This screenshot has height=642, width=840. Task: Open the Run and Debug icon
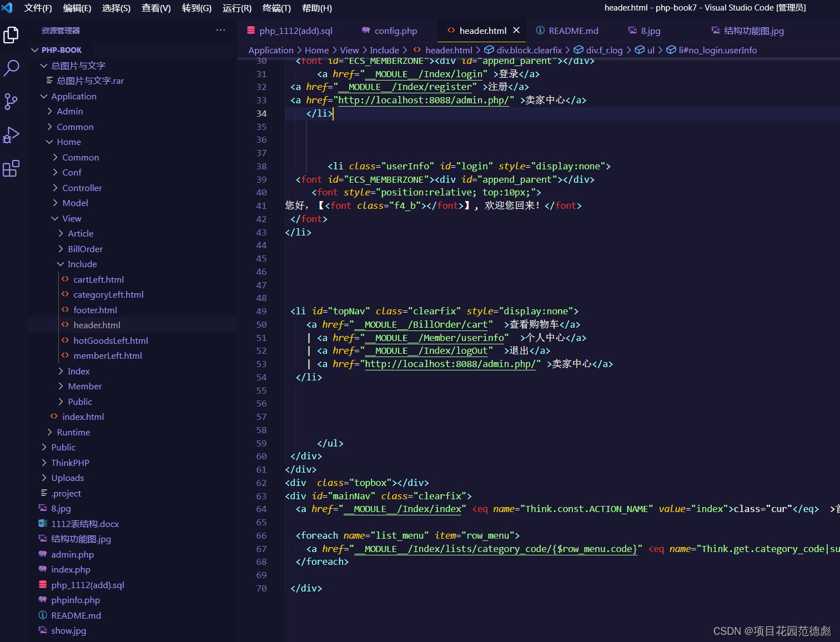pos(11,135)
